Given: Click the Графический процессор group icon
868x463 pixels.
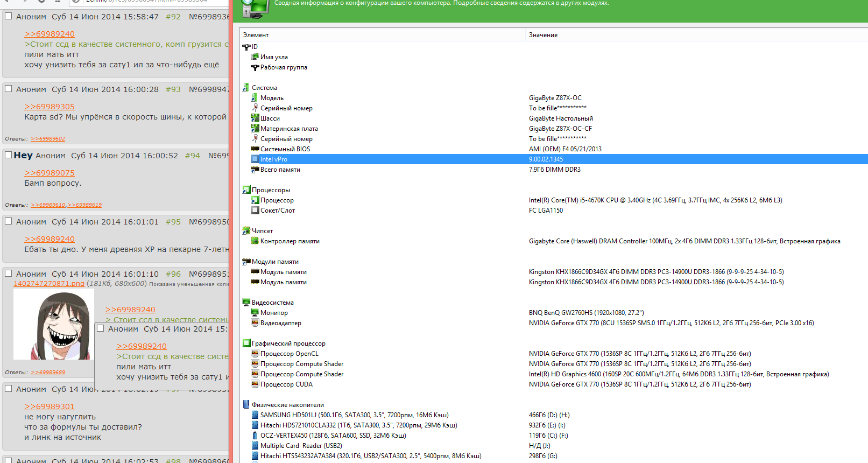Looking at the screenshot, I should click(x=246, y=343).
